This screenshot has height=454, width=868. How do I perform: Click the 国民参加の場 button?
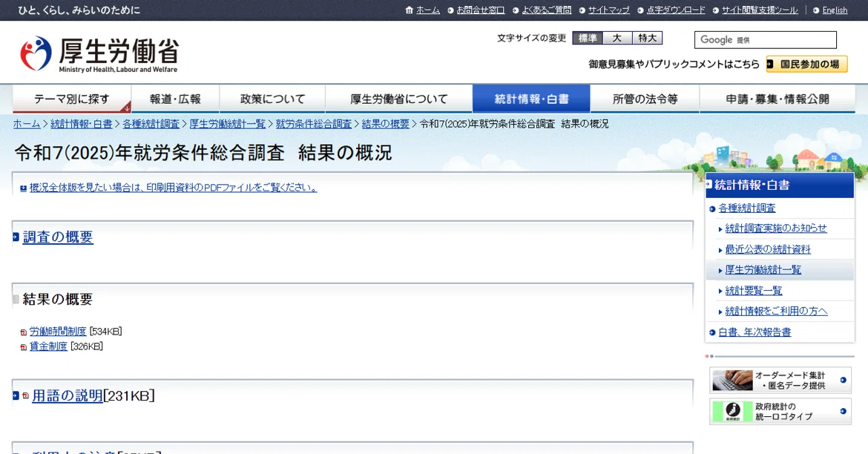(x=806, y=65)
